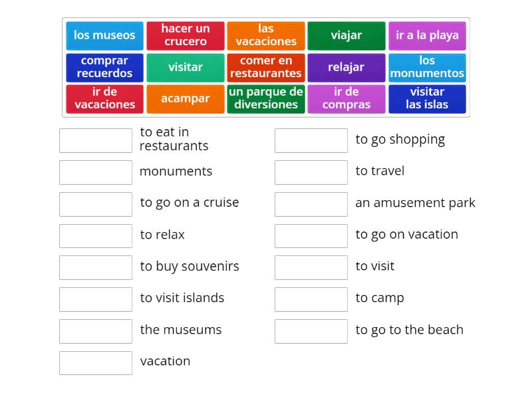Image resolution: width=532 pixels, height=399 pixels.
Task: Click the "visitar" green tile
Action: point(185,67)
